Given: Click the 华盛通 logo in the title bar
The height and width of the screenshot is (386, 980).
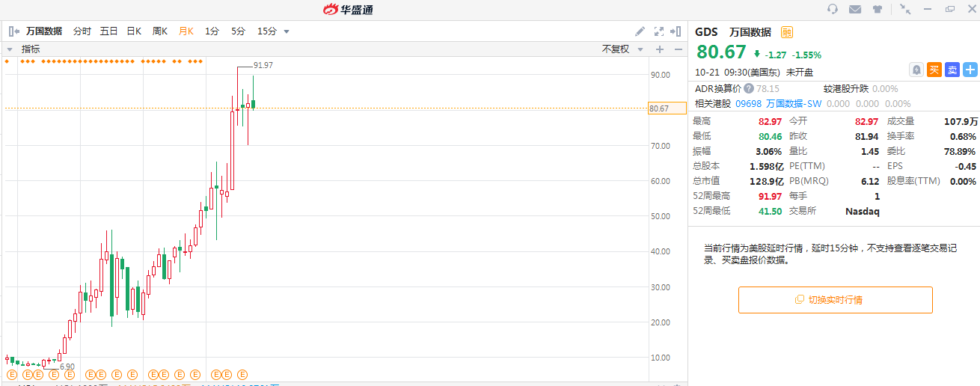Looking at the screenshot, I should [348, 10].
